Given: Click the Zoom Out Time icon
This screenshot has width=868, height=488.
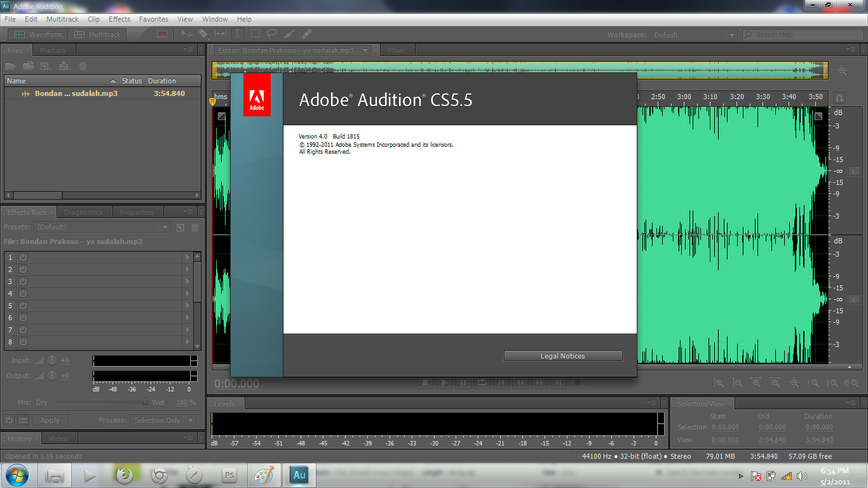Looking at the screenshot, I should click(775, 383).
